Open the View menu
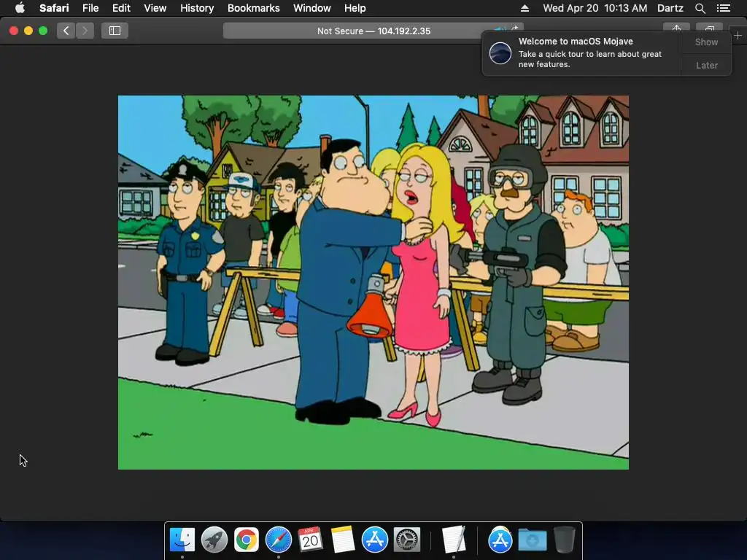The width and height of the screenshot is (747, 560). (155, 8)
